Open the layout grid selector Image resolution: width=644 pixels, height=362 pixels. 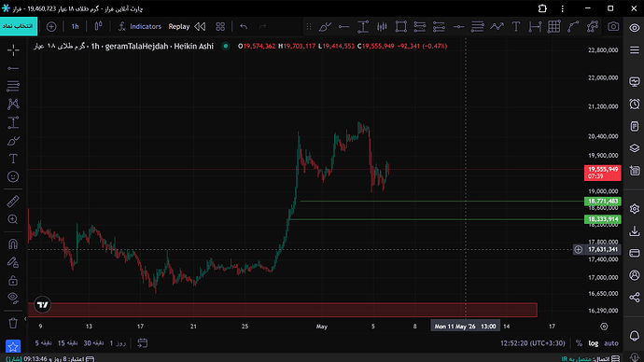[220, 27]
